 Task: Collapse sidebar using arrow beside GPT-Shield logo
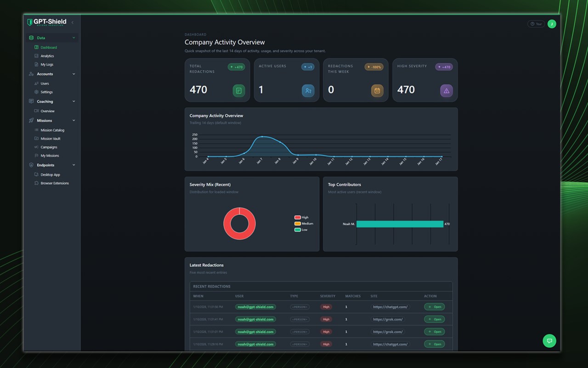coord(72,22)
